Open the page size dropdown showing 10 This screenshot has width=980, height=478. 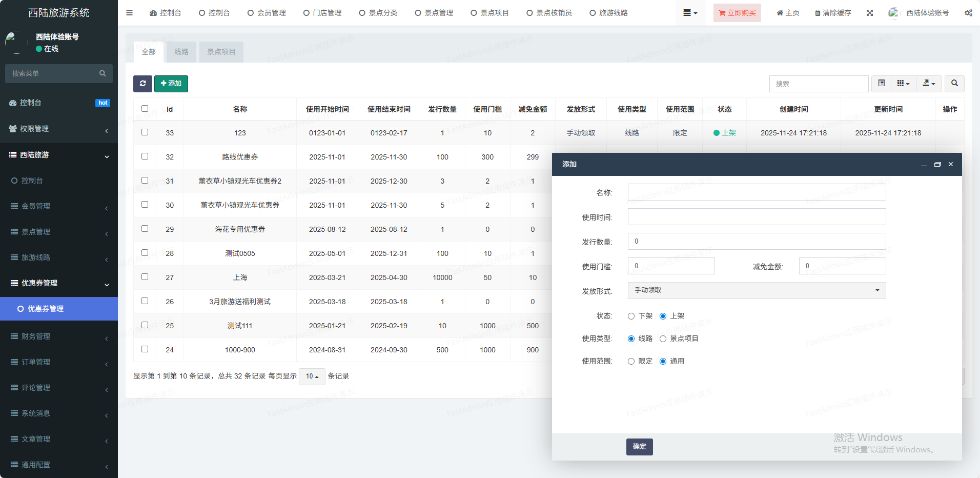[312, 376]
